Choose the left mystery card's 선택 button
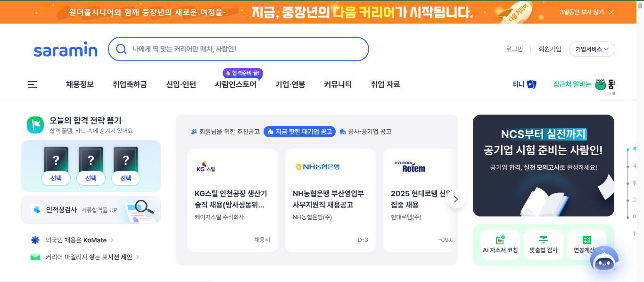This screenshot has width=644, height=282. [x=56, y=178]
